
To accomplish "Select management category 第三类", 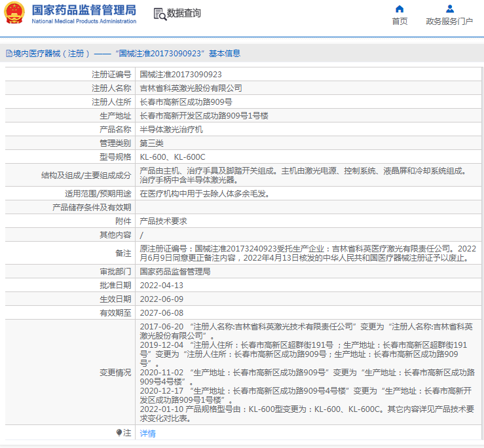I will point(151,143).
